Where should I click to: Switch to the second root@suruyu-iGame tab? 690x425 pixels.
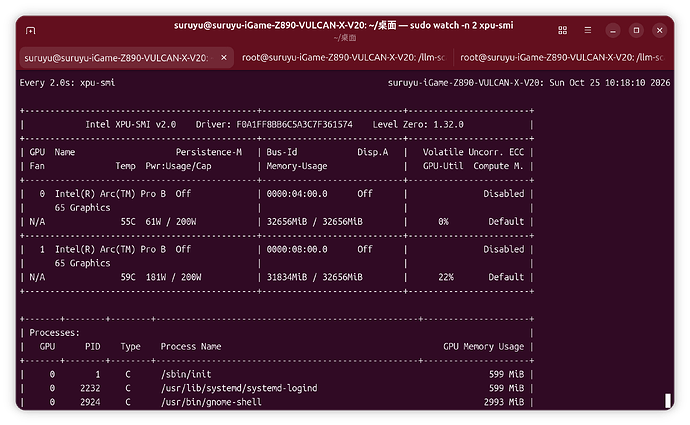pos(344,58)
